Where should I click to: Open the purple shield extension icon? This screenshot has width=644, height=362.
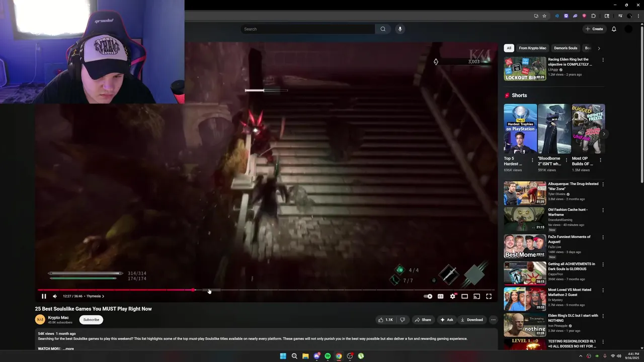[x=566, y=16]
